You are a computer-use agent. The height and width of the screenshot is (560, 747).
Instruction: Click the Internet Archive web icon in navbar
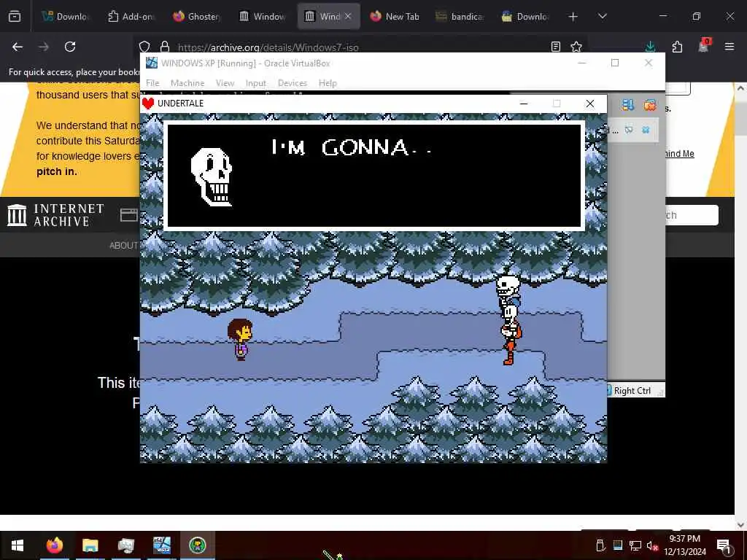(128, 215)
